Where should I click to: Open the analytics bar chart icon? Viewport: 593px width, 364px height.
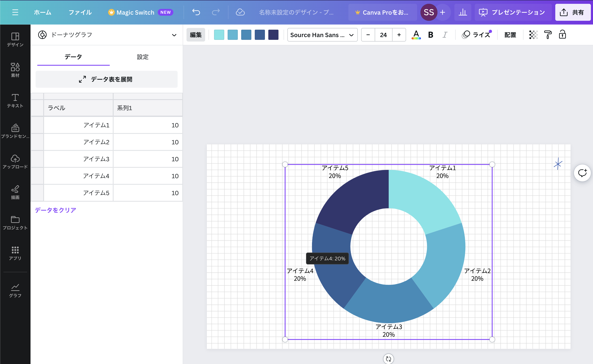point(462,12)
